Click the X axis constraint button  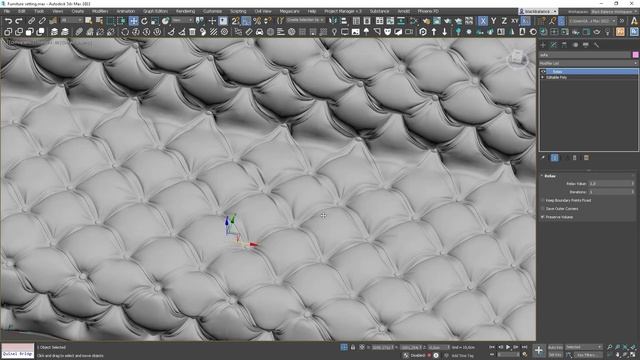pyautogui.click(x=483, y=21)
